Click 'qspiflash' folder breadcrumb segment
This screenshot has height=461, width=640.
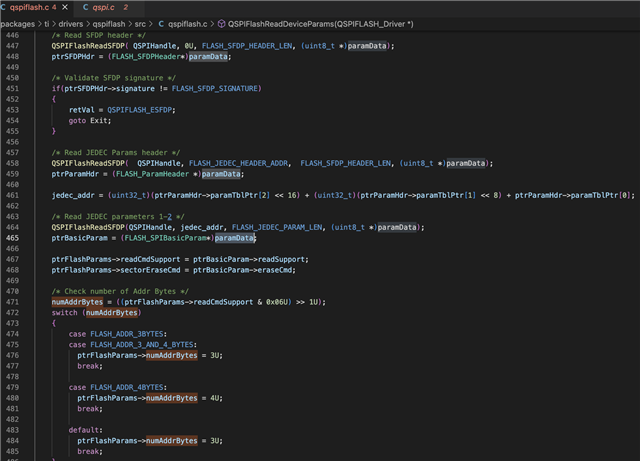pos(109,24)
